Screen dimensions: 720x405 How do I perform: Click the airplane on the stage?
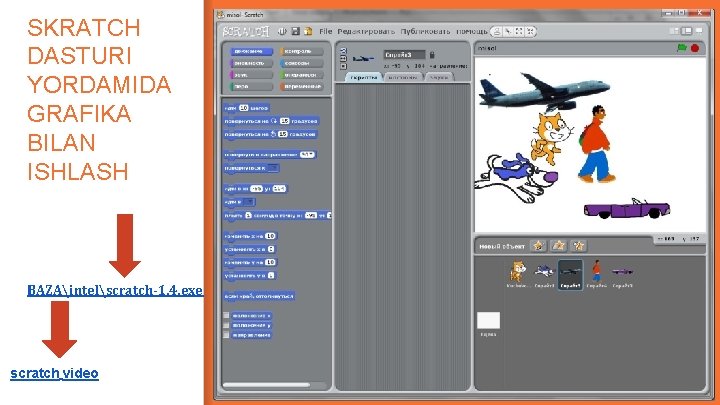[x=544, y=92]
